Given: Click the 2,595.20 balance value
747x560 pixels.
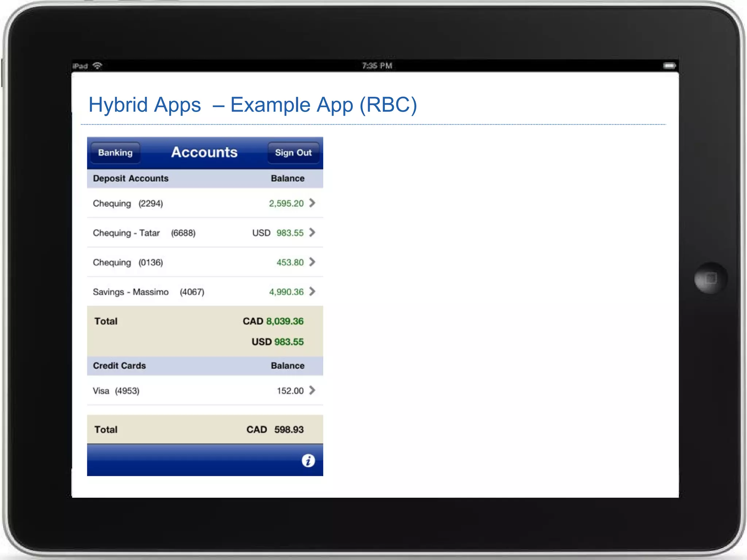Looking at the screenshot, I should [286, 203].
